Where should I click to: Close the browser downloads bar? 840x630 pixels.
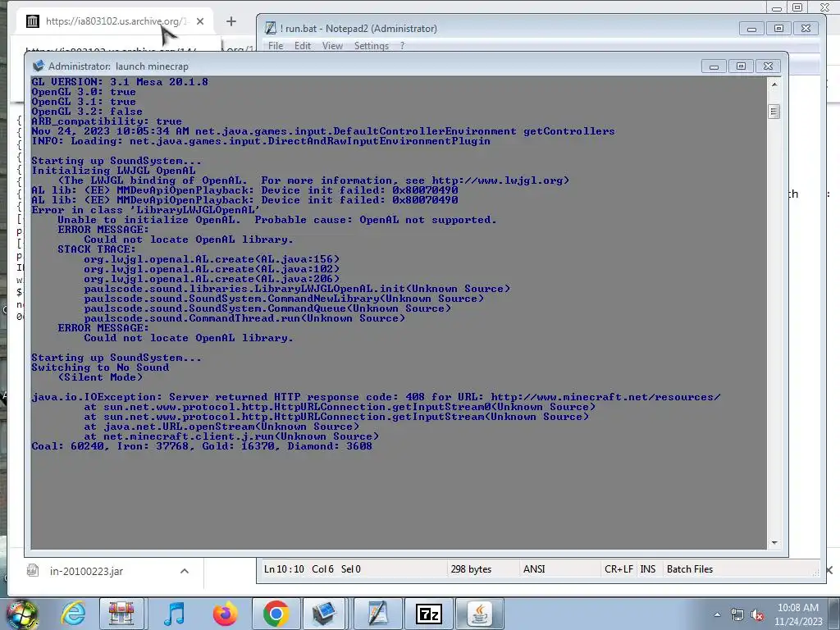coord(829,570)
